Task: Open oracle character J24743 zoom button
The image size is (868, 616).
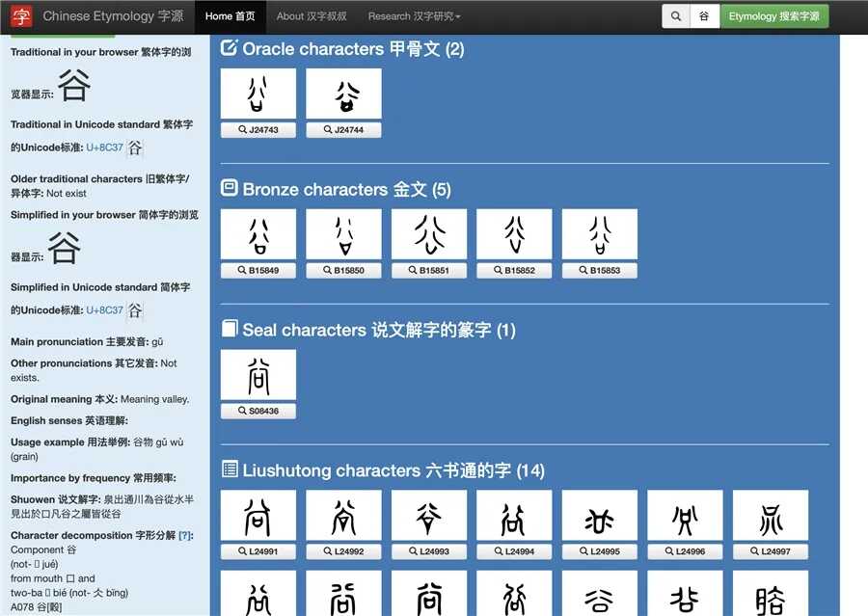Action: tap(258, 130)
